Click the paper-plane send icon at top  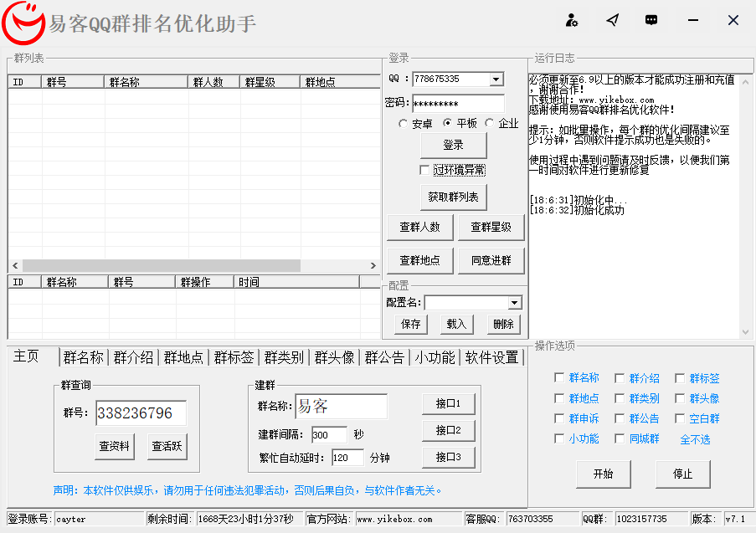(x=612, y=20)
